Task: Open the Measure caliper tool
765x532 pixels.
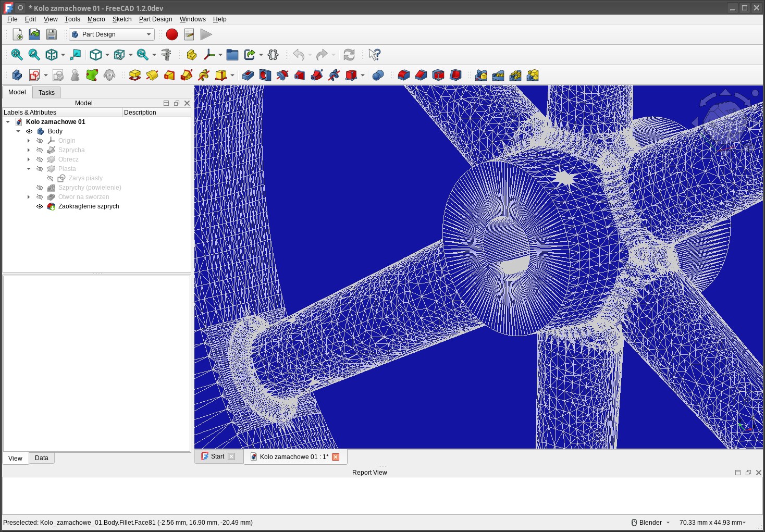Action: click(166, 55)
